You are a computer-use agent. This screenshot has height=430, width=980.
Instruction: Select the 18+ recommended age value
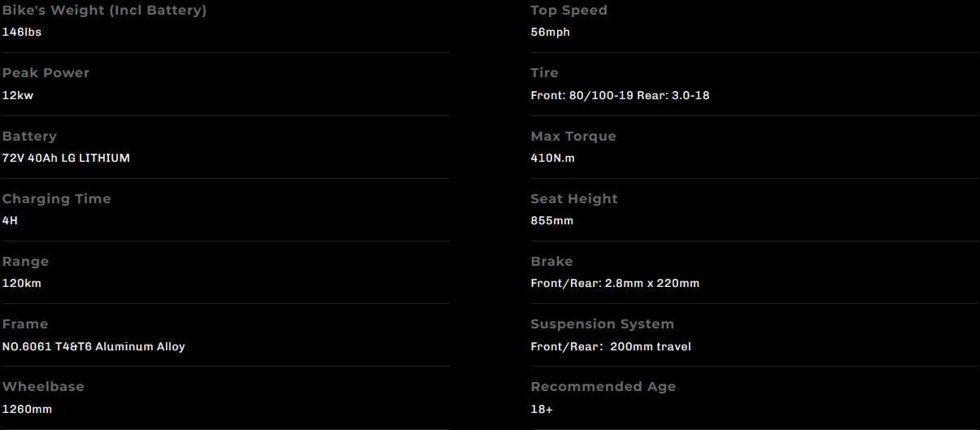(542, 409)
